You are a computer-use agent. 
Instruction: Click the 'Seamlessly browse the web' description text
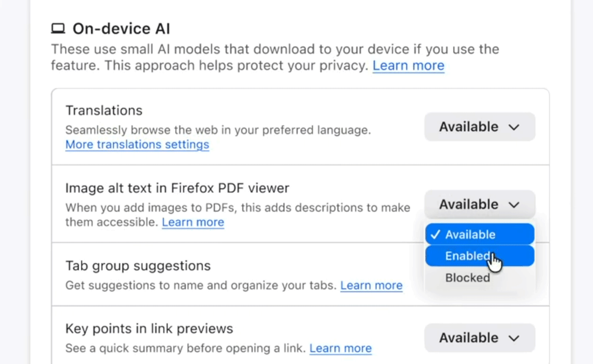click(x=218, y=130)
